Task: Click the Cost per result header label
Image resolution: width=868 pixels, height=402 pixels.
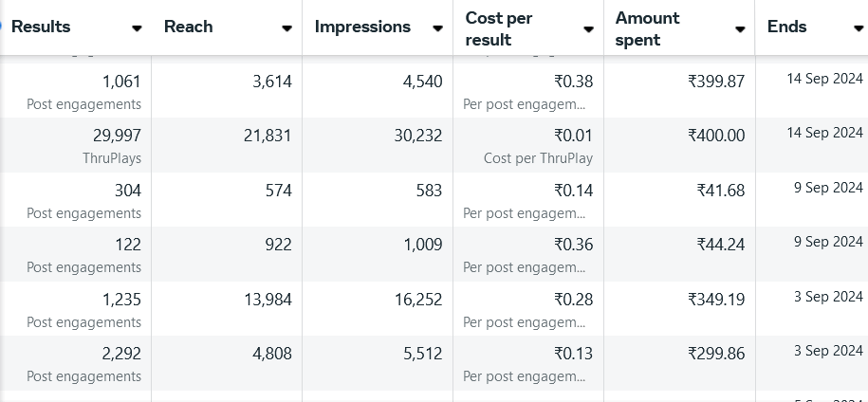Action: point(501,28)
